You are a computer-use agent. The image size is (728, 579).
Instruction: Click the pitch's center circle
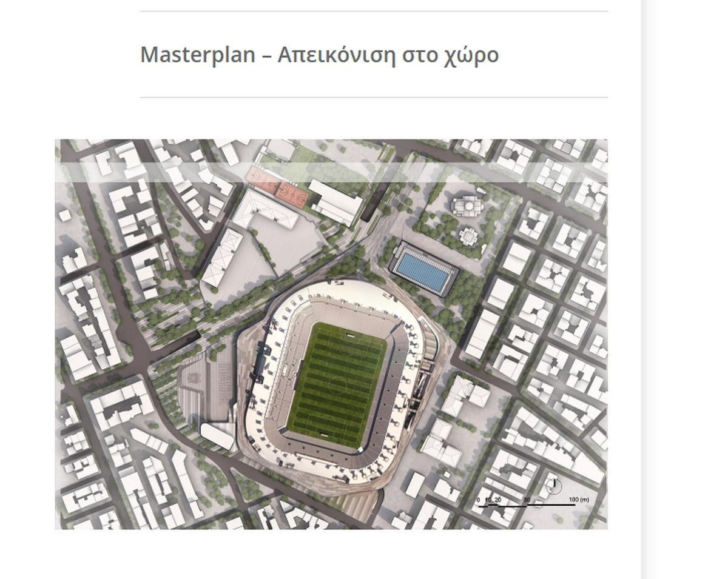[337, 384]
